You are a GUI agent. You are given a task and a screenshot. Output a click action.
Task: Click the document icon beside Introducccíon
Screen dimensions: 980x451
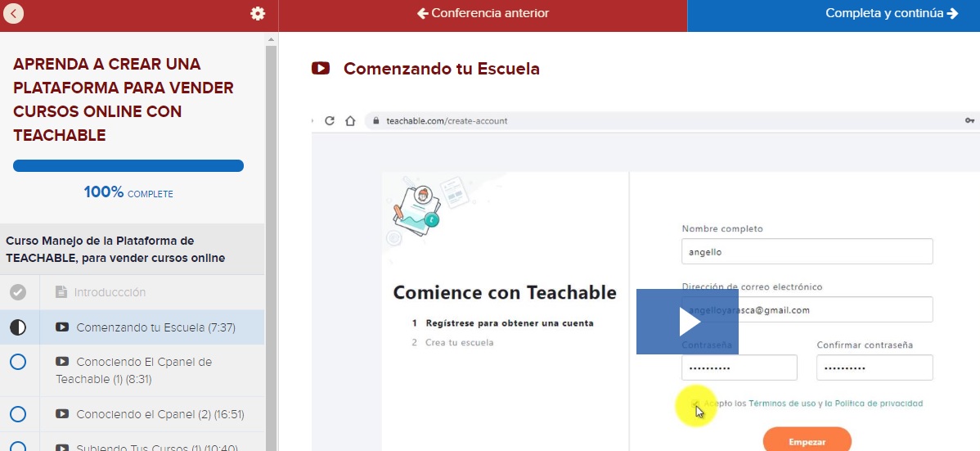coord(61,292)
